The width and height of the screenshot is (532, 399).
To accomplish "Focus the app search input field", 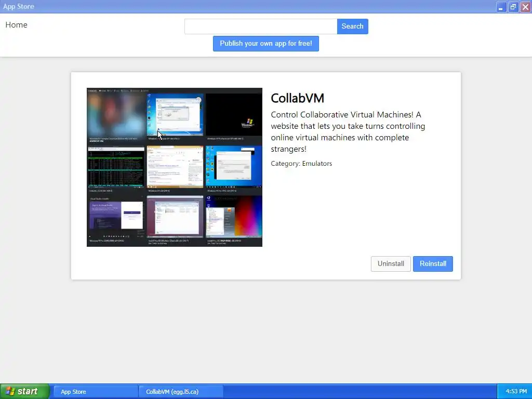I will [x=261, y=26].
